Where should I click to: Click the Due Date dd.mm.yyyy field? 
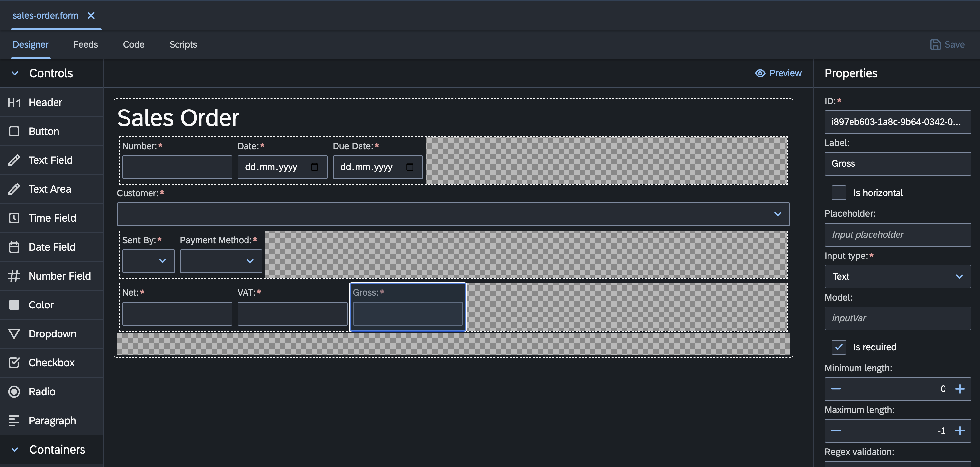[378, 167]
